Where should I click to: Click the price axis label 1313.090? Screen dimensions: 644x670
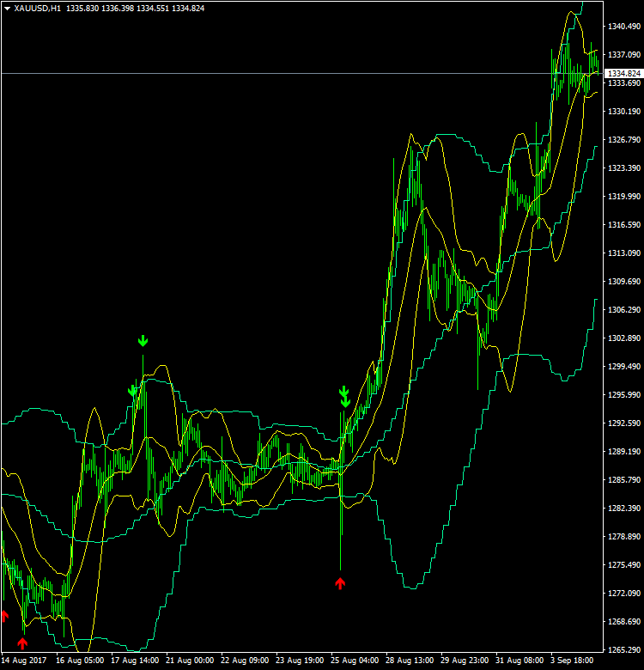(624, 253)
